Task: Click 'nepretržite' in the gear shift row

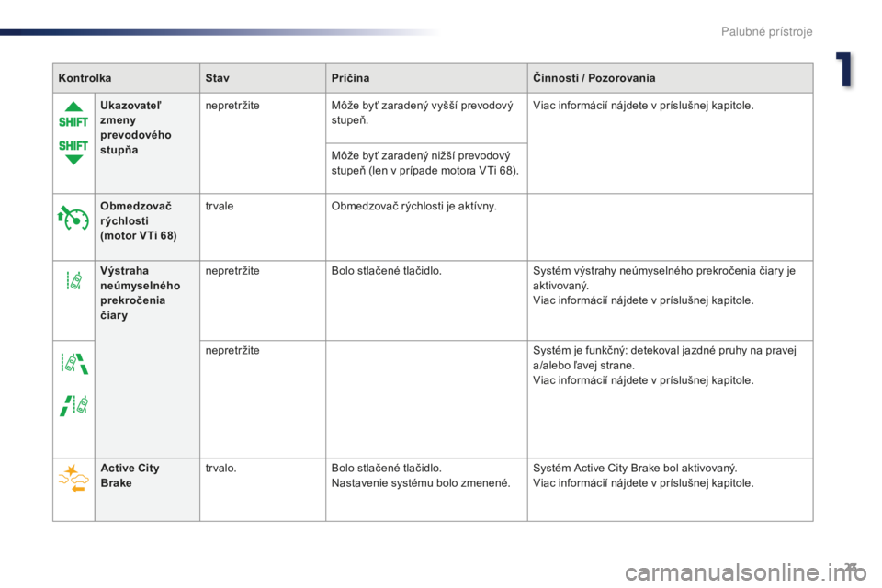Action: coord(232,106)
